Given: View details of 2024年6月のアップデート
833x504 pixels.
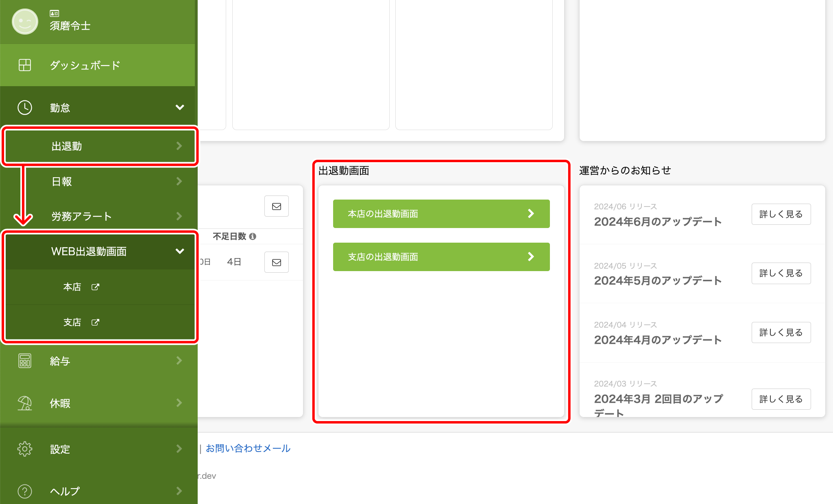Looking at the screenshot, I should (781, 214).
